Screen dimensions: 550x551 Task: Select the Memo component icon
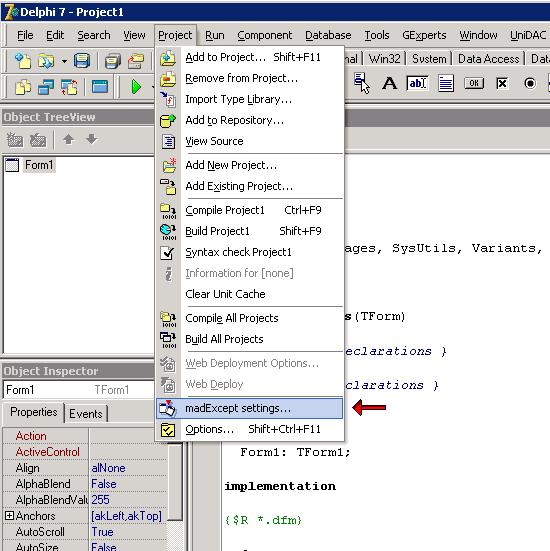coord(446,84)
